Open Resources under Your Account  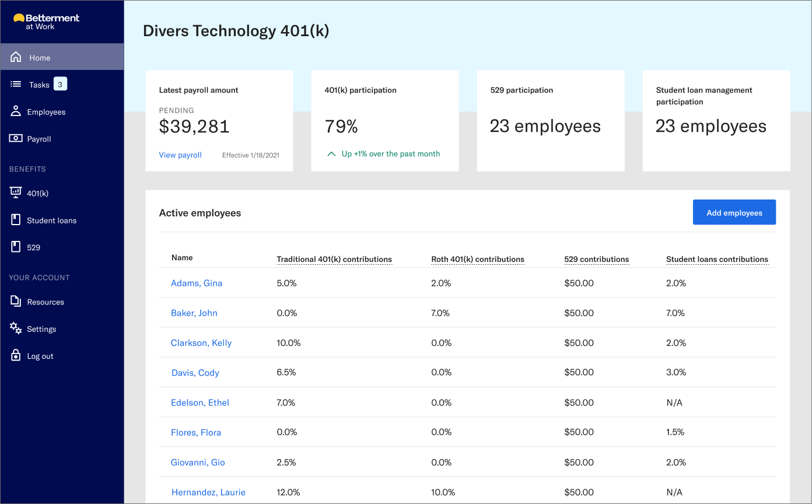click(x=62, y=302)
